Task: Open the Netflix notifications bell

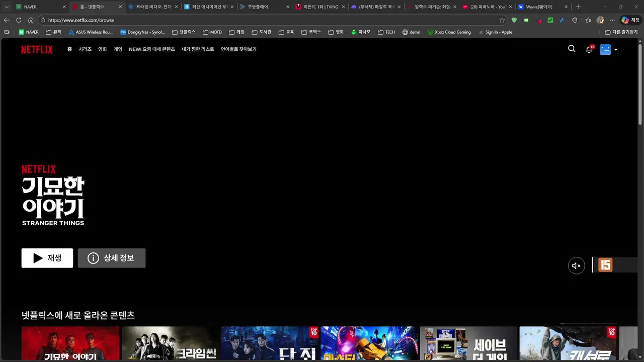Action: [x=589, y=49]
